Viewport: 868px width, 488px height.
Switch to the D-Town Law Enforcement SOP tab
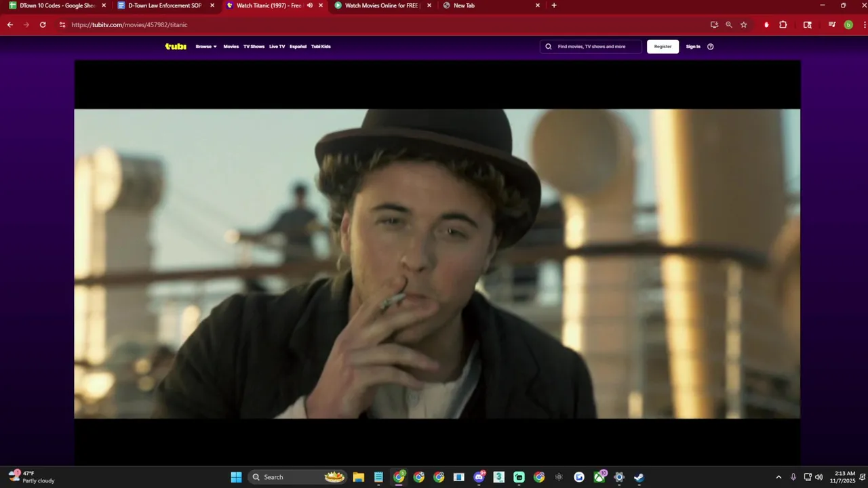[x=165, y=5]
